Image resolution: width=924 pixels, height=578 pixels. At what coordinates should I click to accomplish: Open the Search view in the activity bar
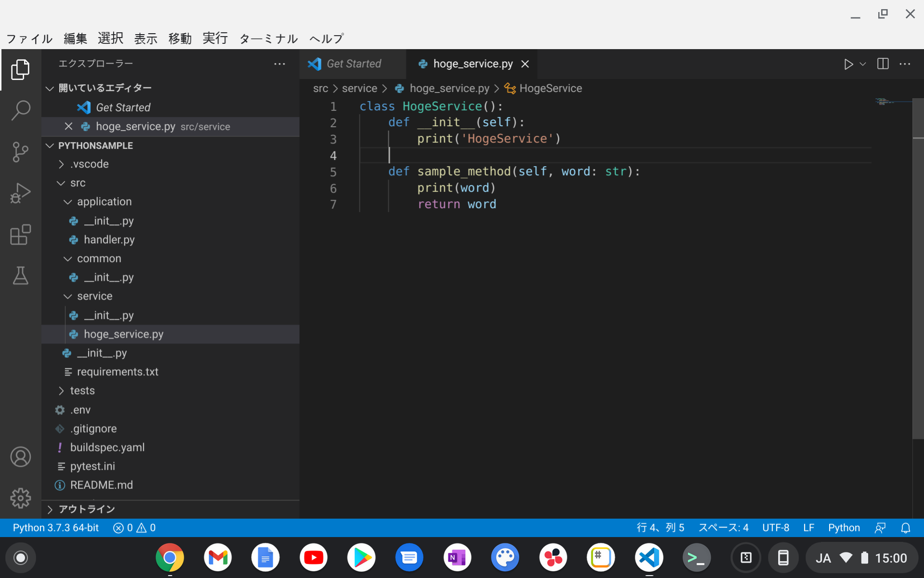(21, 110)
